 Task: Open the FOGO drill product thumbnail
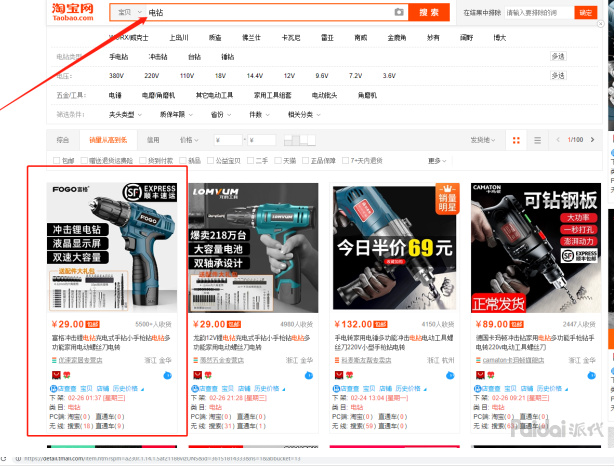pyautogui.click(x=112, y=248)
